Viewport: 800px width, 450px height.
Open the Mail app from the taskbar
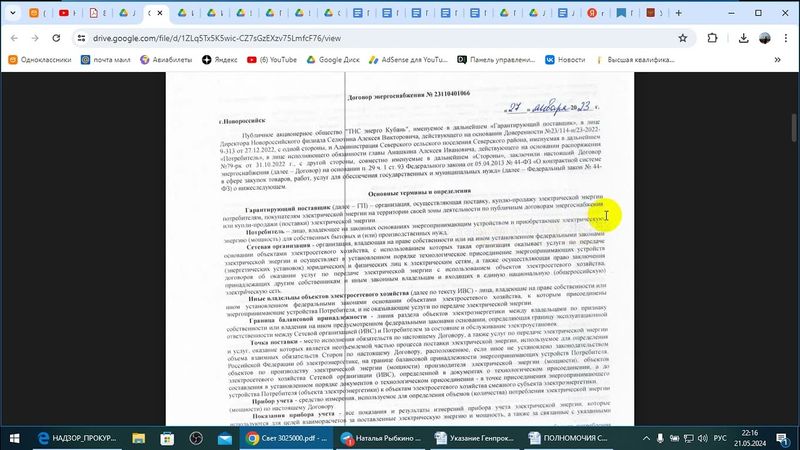224,438
